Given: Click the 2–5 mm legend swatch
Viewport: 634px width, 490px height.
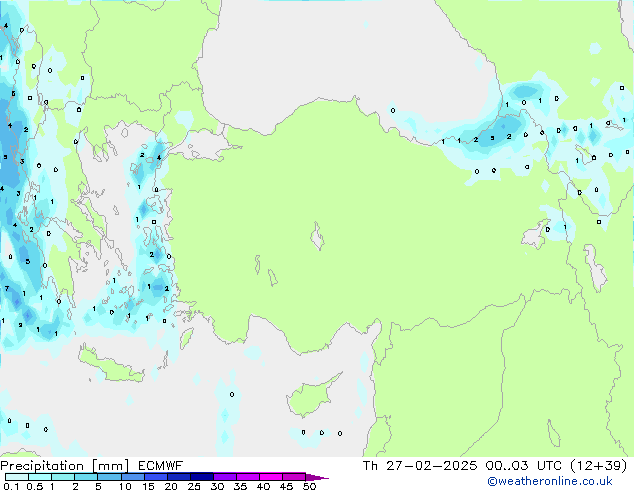Looking at the screenshot, I should click(86, 477).
